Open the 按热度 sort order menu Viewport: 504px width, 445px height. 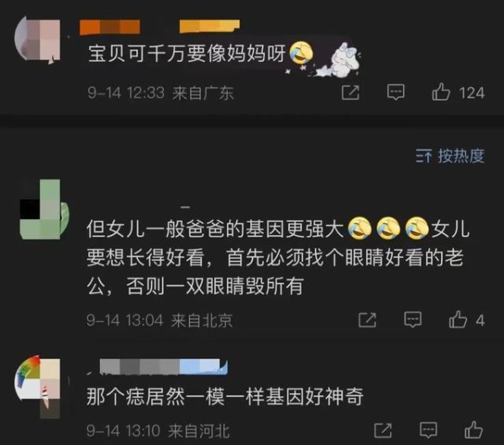[x=450, y=156]
